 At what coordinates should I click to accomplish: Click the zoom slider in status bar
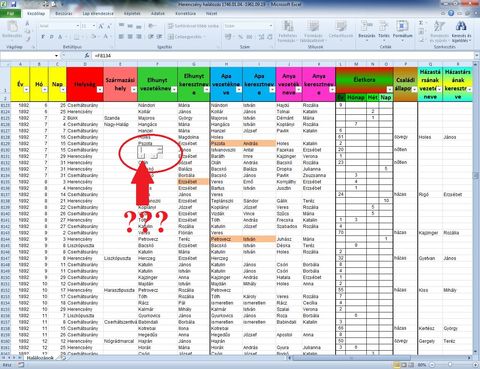[x=450, y=365]
